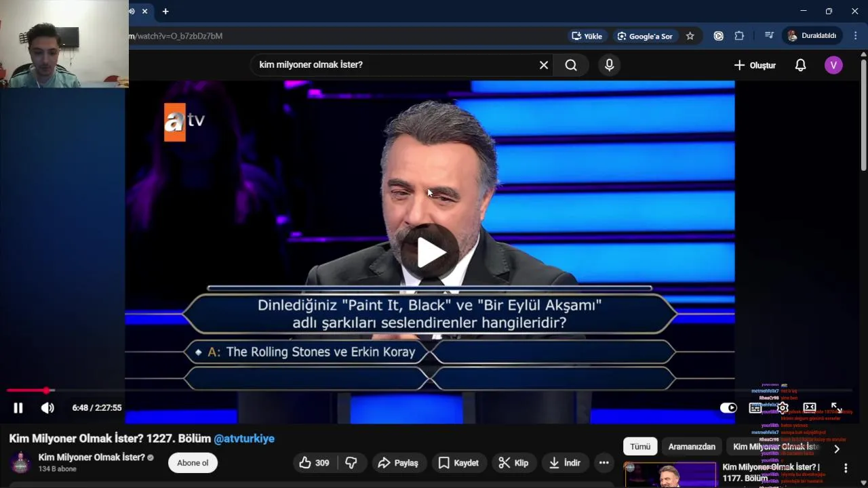Open a new browser tab with plus
Screen dimensions: 868x488
165,12
